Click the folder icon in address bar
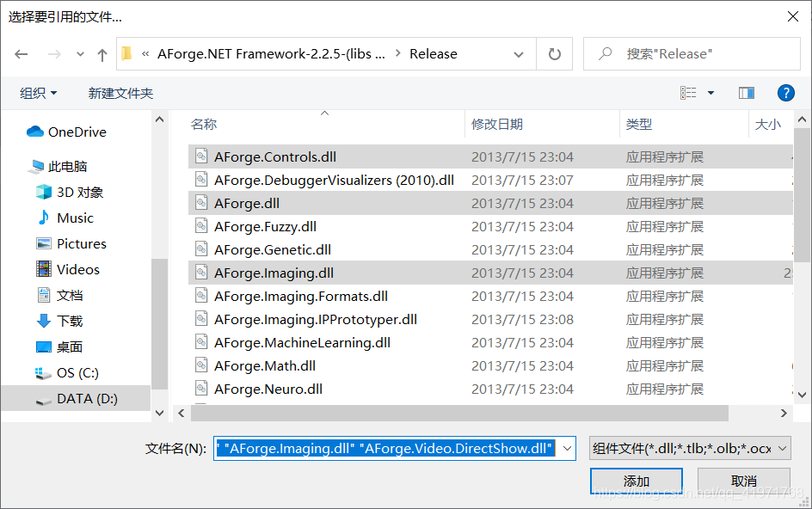Viewport: 812px width, 509px height. tap(127, 53)
